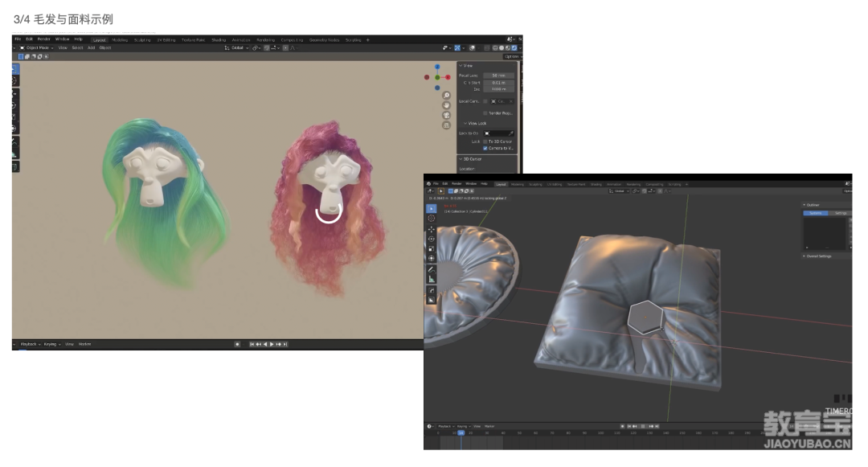Select the Transform tool in the cushion window
Image resolution: width=868 pixels, height=467 pixels.
(x=432, y=258)
